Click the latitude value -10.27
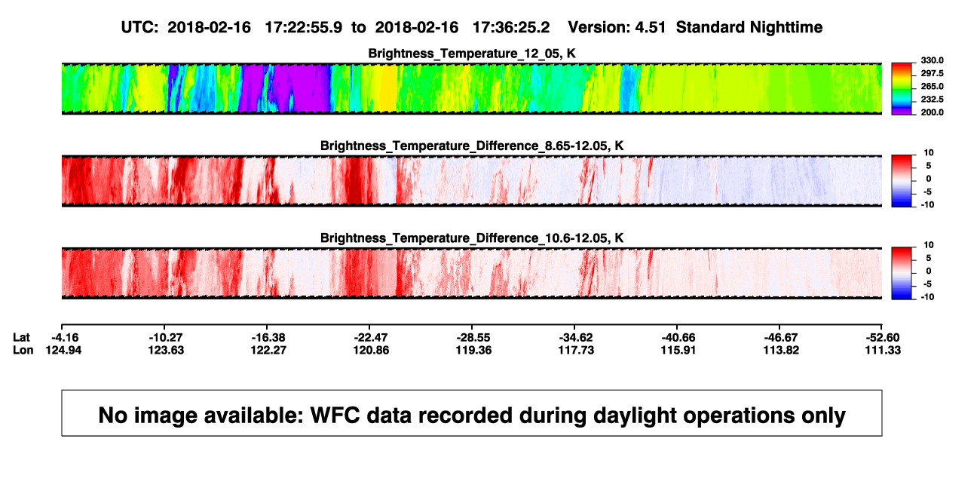This screenshot has height=503, width=980. click(x=167, y=337)
